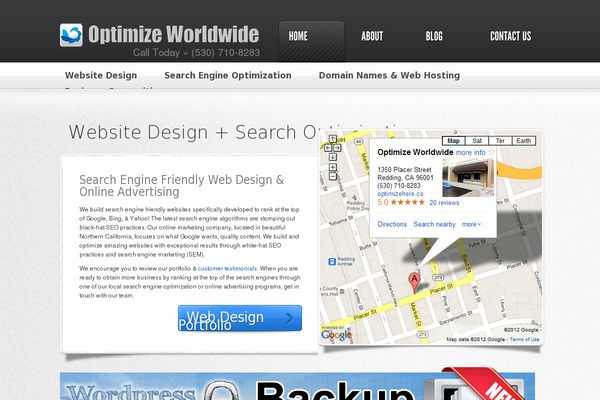Screen dimensions: 600x400
Task: Click the 'Search Engine Friendly Web Design' heading
Action: pos(182,185)
